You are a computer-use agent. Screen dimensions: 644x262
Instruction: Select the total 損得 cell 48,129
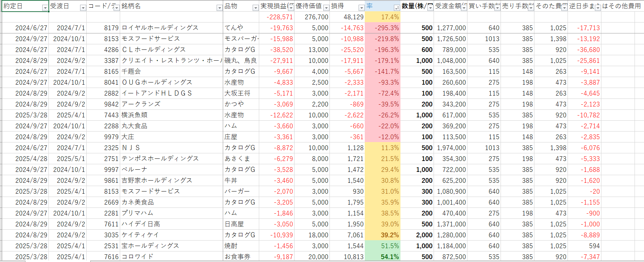click(347, 17)
